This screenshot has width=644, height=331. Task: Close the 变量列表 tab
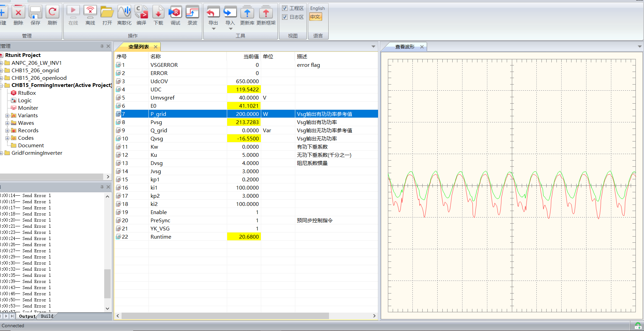[156, 47]
